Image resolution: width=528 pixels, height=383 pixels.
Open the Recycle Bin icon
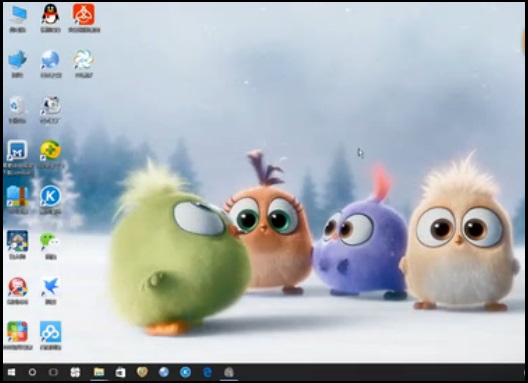pos(17,105)
